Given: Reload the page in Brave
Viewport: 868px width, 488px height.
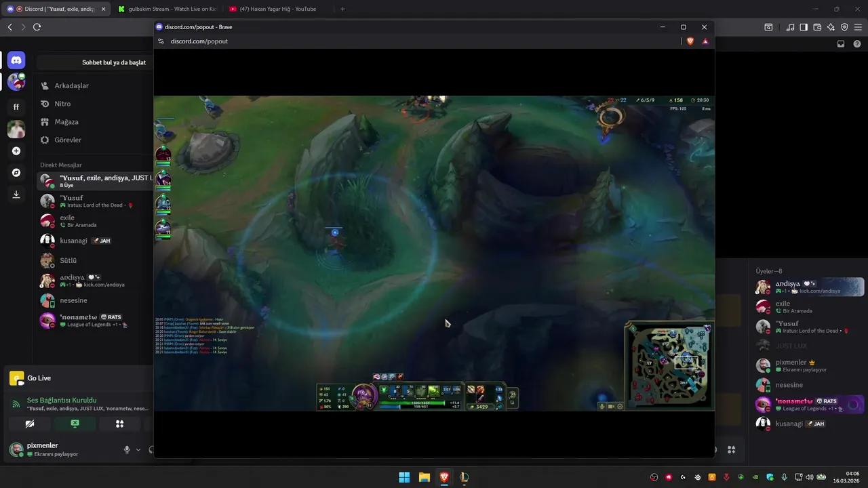Looking at the screenshot, I should tap(37, 27).
